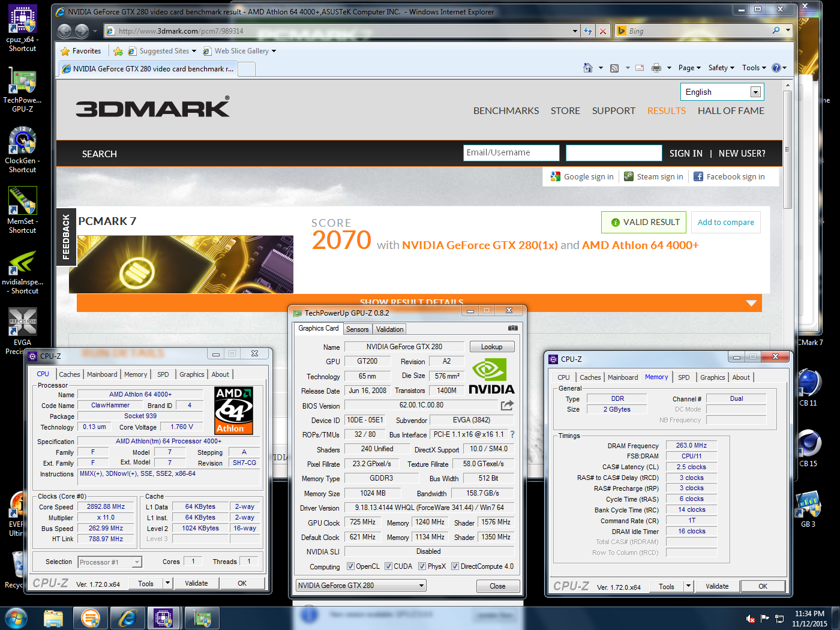Open Internet Explorer taskbar icon

128,618
